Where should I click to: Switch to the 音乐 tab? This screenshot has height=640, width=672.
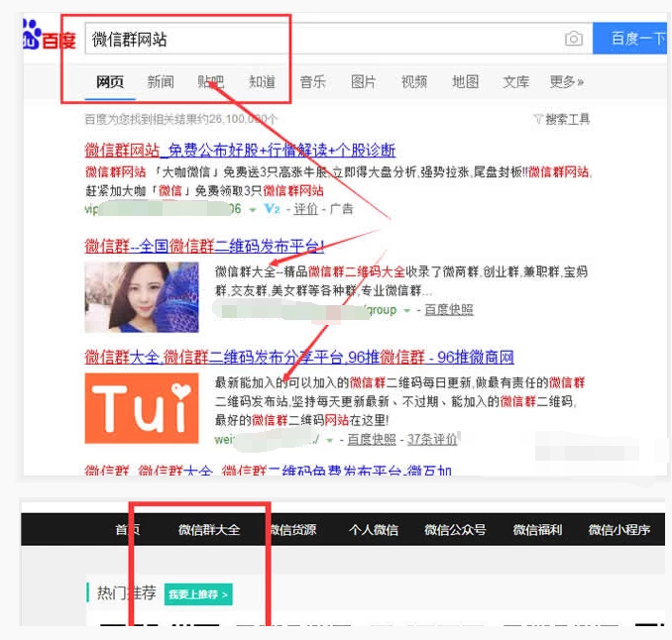pos(313,82)
